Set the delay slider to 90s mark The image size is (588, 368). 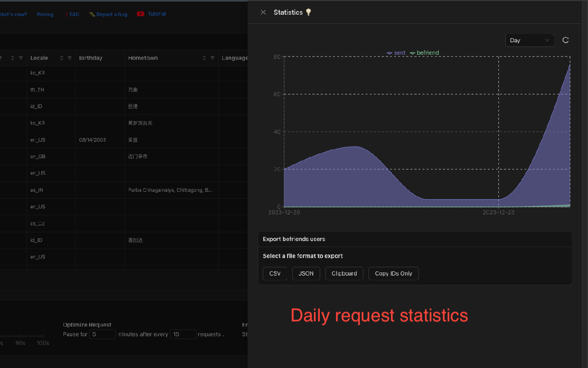coord(20,336)
